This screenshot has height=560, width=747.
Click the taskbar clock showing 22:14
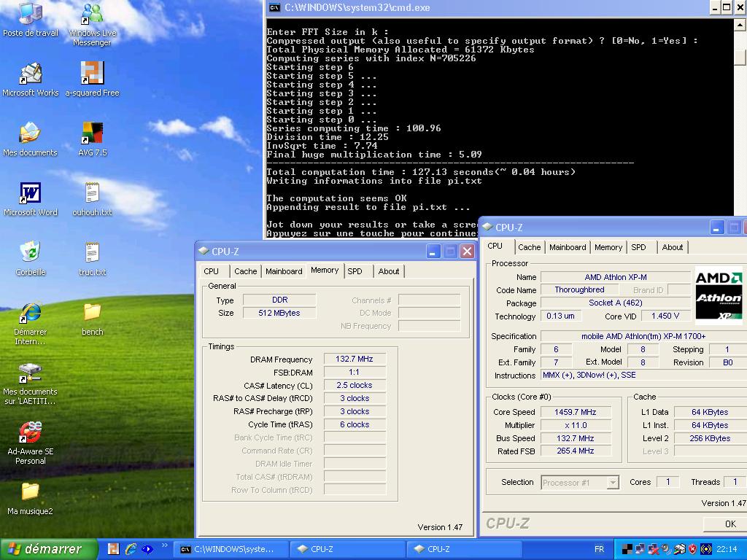727,549
